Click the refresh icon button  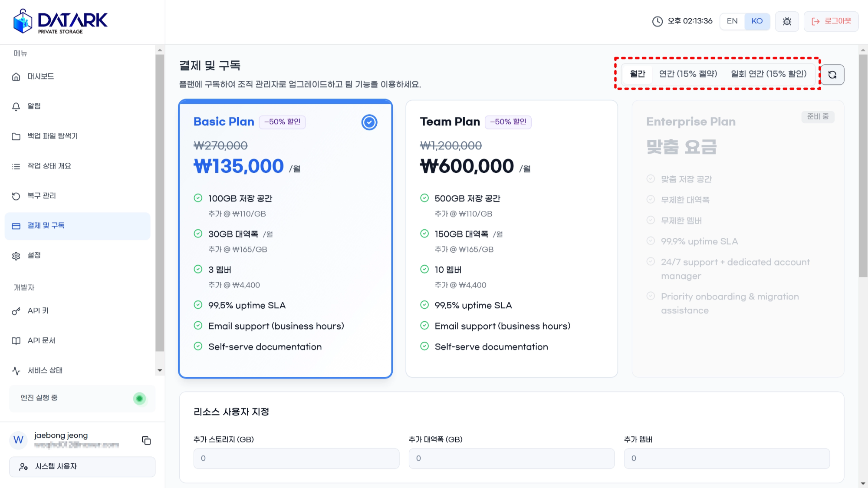click(832, 75)
